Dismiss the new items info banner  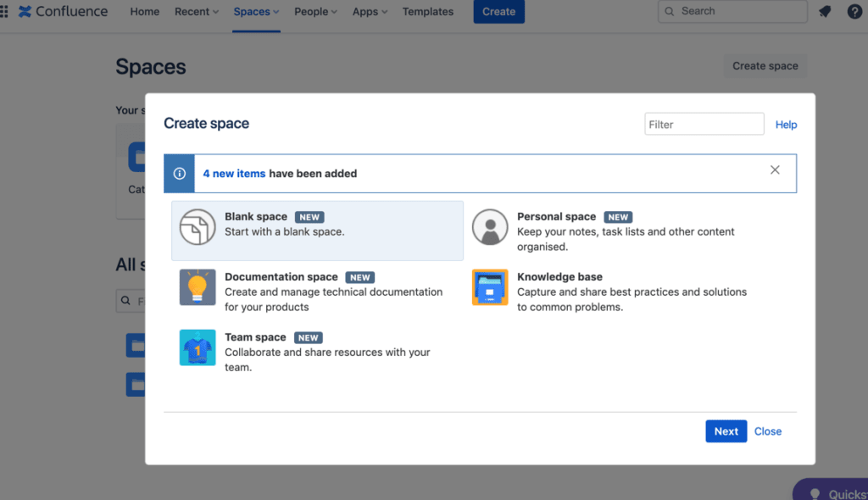[775, 170]
